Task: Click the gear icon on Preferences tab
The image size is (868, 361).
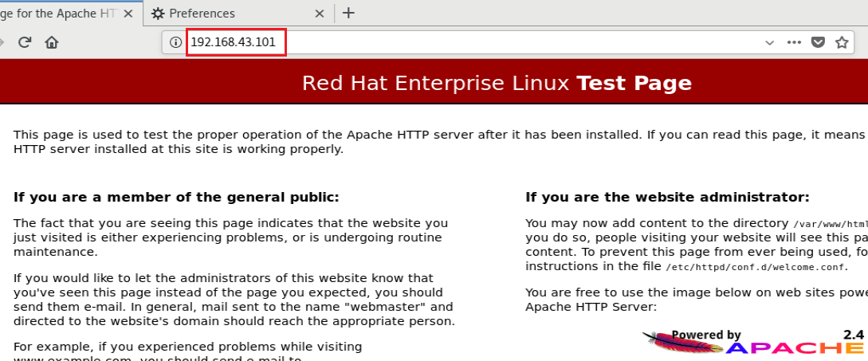Action: click(158, 14)
